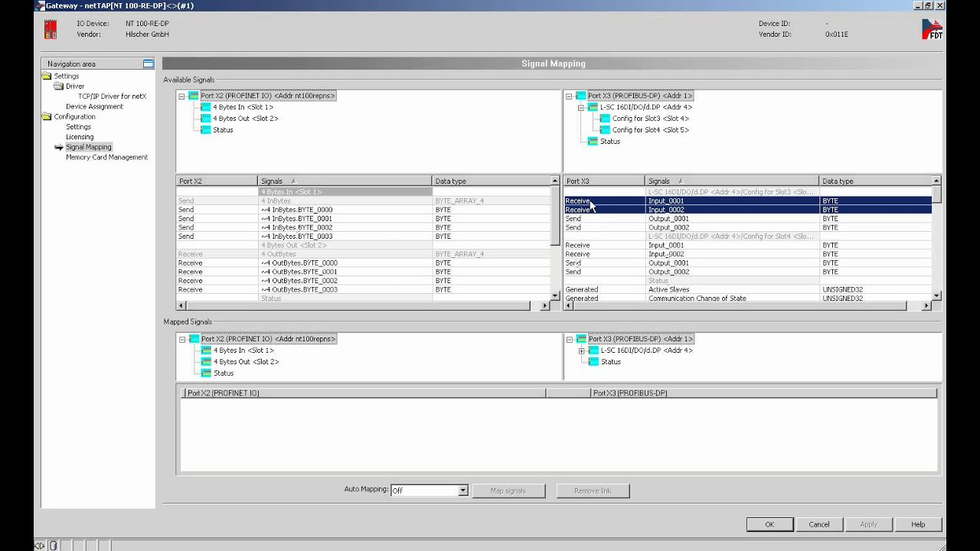Collapse L-SC 16DI/DO/d.DP node in Available Signals
This screenshot has height=551, width=980.
point(581,107)
